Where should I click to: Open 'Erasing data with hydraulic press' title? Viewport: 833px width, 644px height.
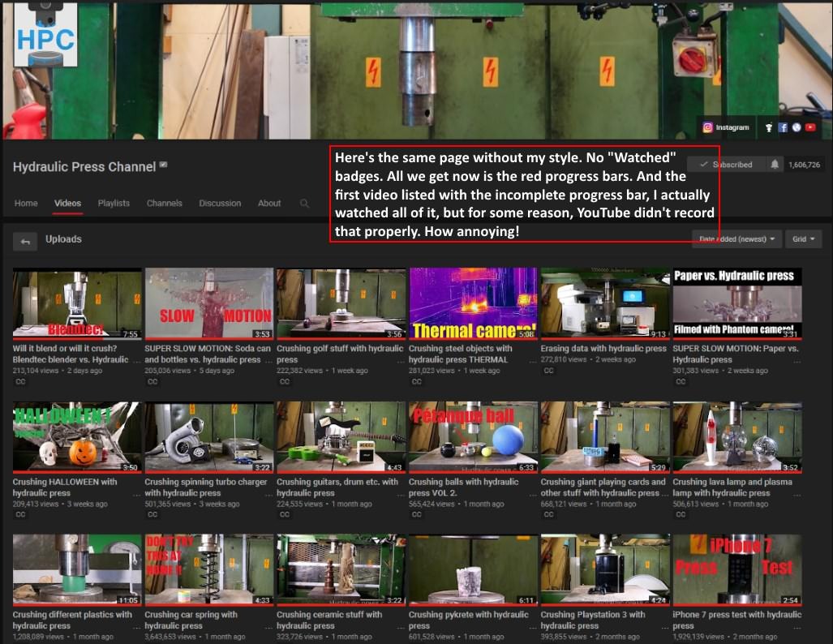coord(603,349)
